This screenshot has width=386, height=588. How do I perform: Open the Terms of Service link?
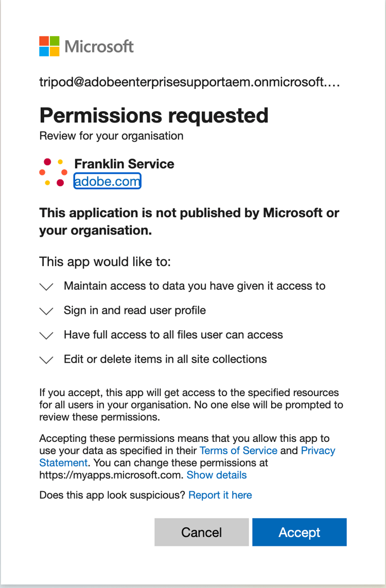[238, 451]
